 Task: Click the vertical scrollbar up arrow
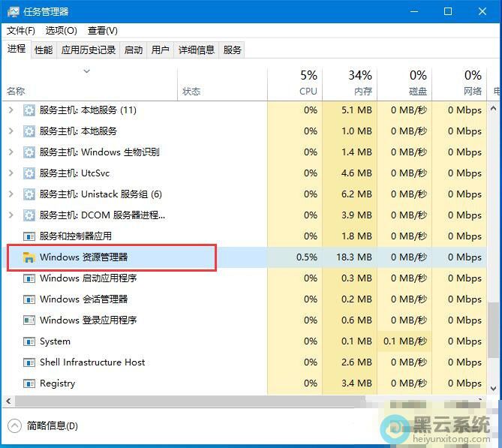tap(493, 109)
